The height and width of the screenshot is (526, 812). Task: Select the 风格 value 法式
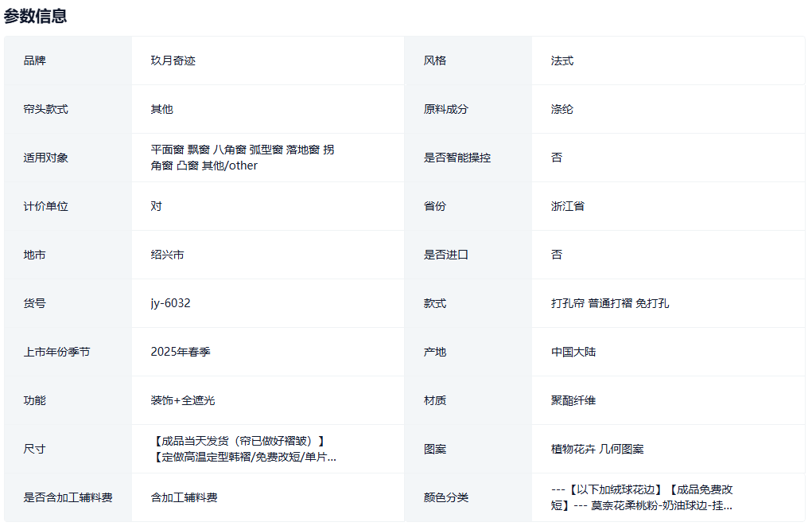[x=561, y=60]
